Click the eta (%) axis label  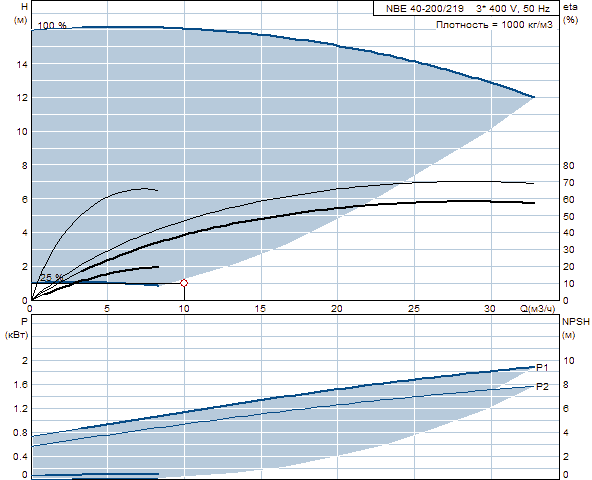570,13
